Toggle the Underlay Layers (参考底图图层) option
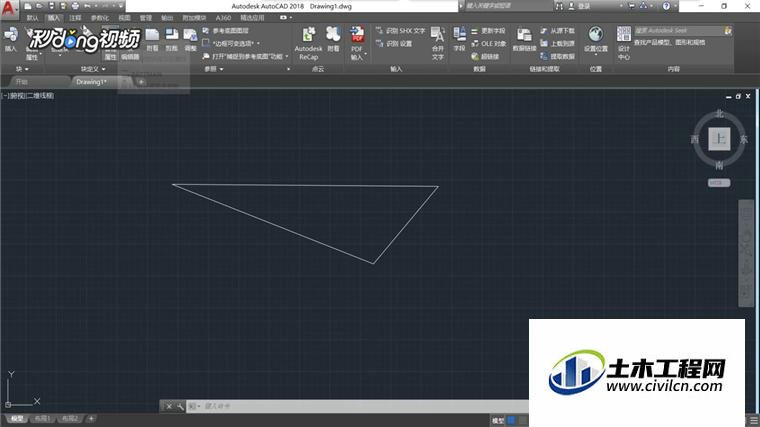 (226, 31)
